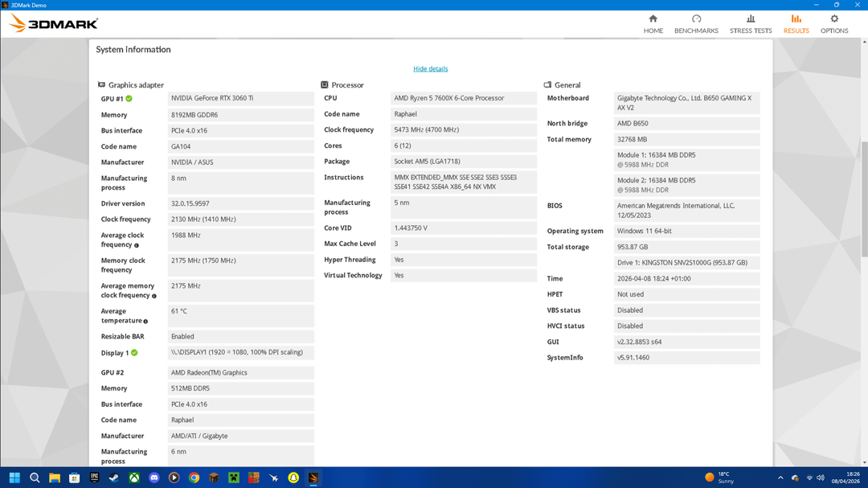This screenshot has width=868, height=488.
Task: Go to the Benchmarks section
Action: [696, 23]
